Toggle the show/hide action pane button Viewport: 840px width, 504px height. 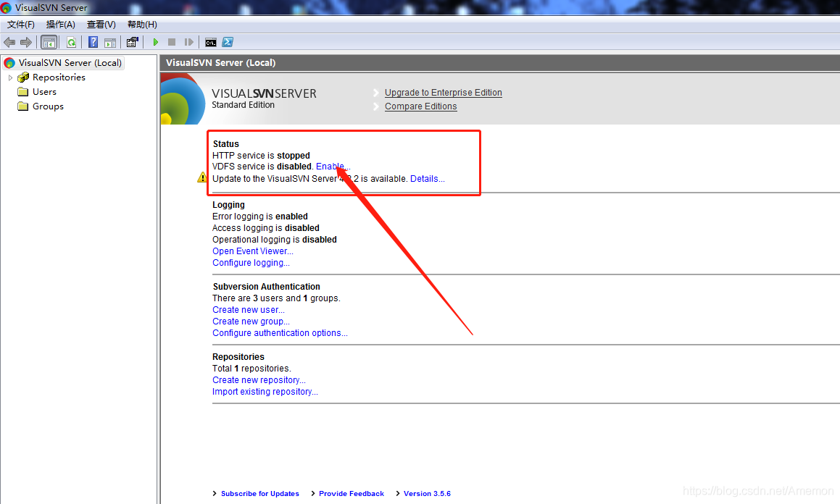point(110,42)
